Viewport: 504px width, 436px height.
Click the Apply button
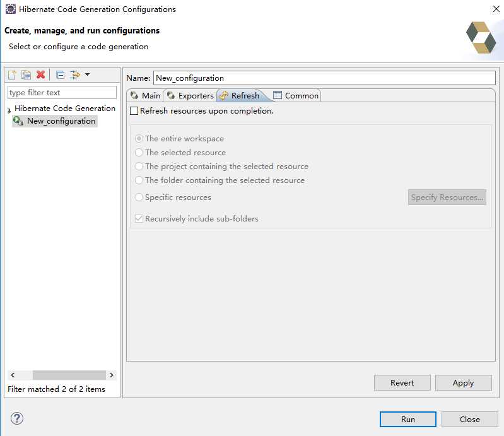[x=463, y=382]
